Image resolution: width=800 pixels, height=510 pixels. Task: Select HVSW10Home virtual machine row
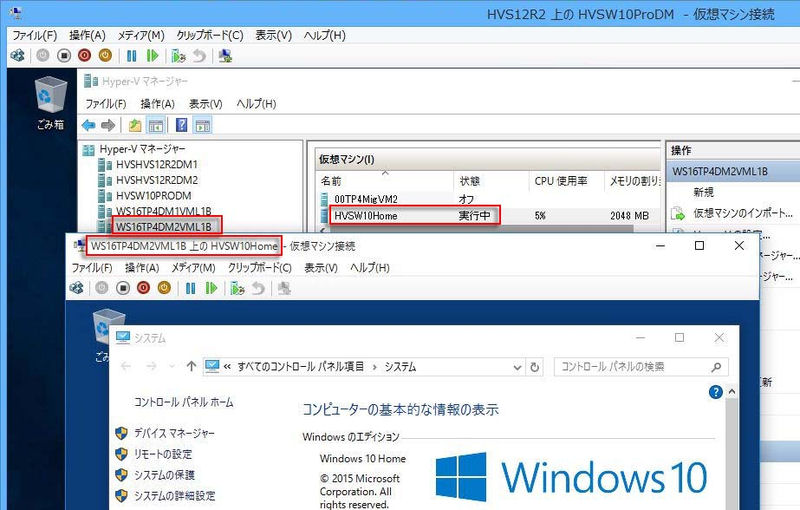[x=490, y=216]
